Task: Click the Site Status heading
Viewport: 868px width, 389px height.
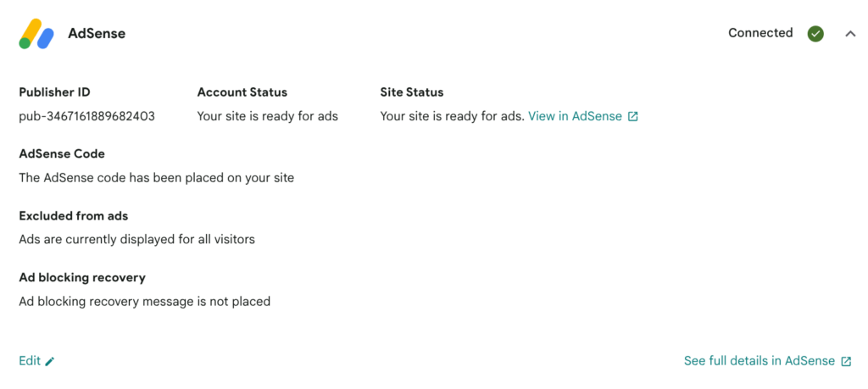Action: pyautogui.click(x=412, y=92)
